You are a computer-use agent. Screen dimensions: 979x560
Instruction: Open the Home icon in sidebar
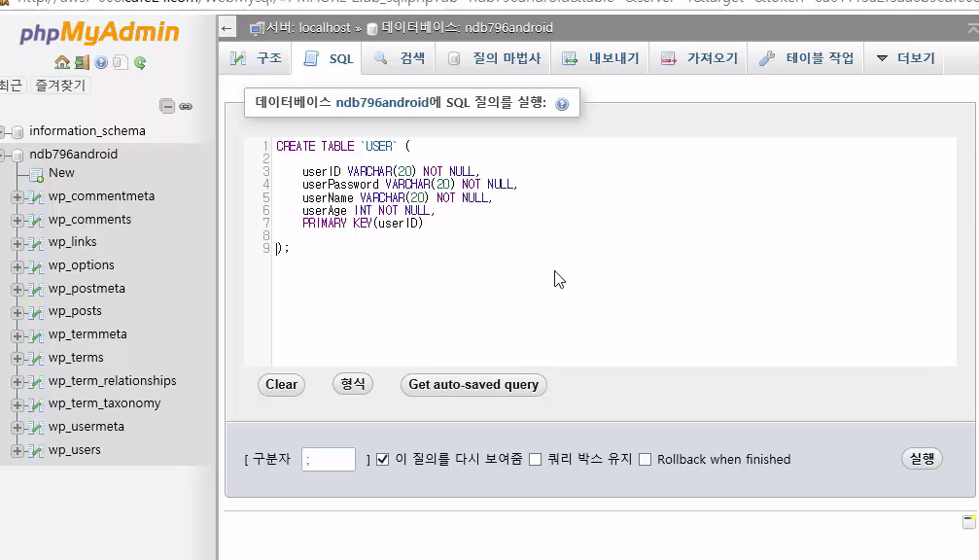click(x=62, y=62)
